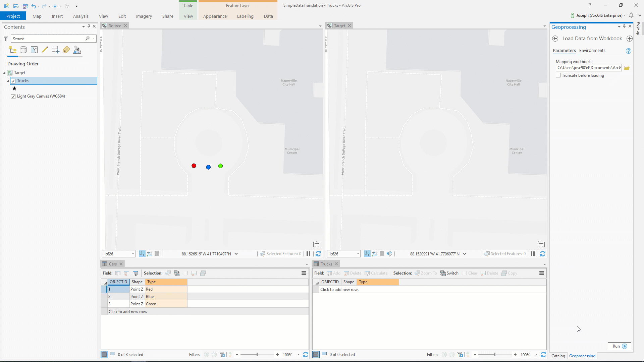Adjust the Trucks table zoom slider
The height and width of the screenshot is (362, 644).
[x=495, y=355]
